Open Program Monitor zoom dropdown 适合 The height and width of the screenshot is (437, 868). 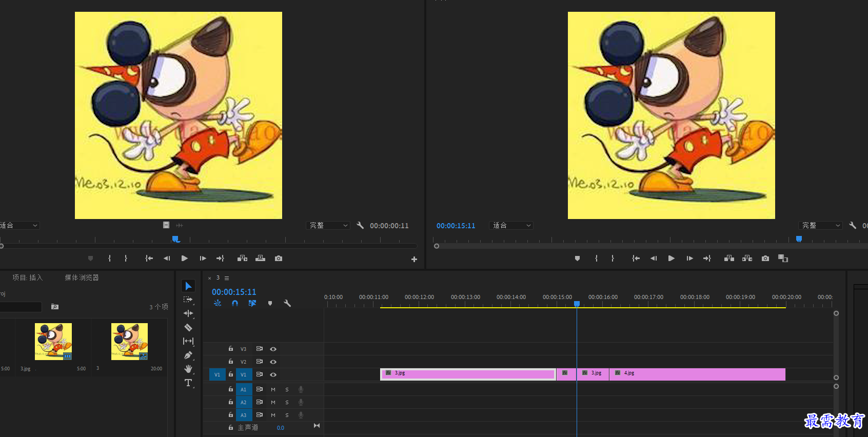click(x=511, y=225)
